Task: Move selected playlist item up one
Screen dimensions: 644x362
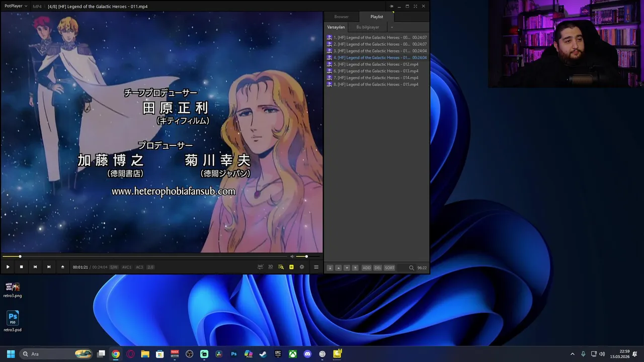Action: click(338, 268)
